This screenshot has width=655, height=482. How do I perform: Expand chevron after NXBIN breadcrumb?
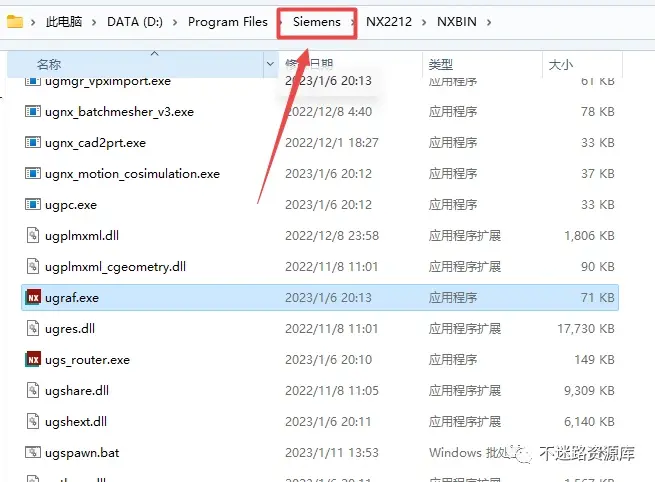[x=489, y=22]
